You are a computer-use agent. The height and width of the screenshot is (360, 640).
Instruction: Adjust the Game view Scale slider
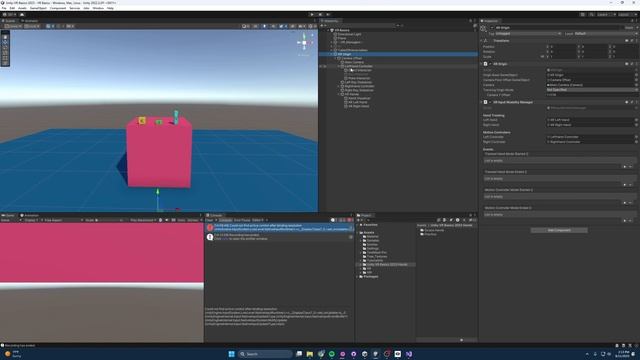[109, 220]
